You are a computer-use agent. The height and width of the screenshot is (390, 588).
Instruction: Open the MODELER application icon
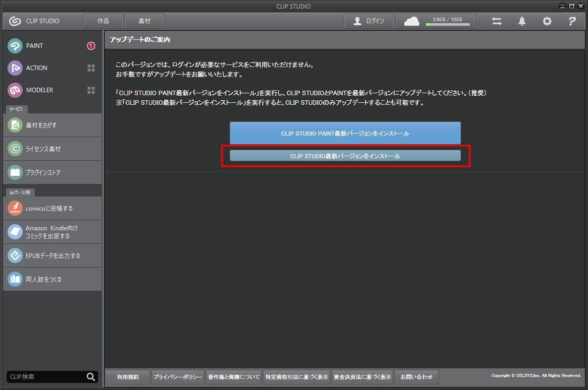[x=15, y=90]
